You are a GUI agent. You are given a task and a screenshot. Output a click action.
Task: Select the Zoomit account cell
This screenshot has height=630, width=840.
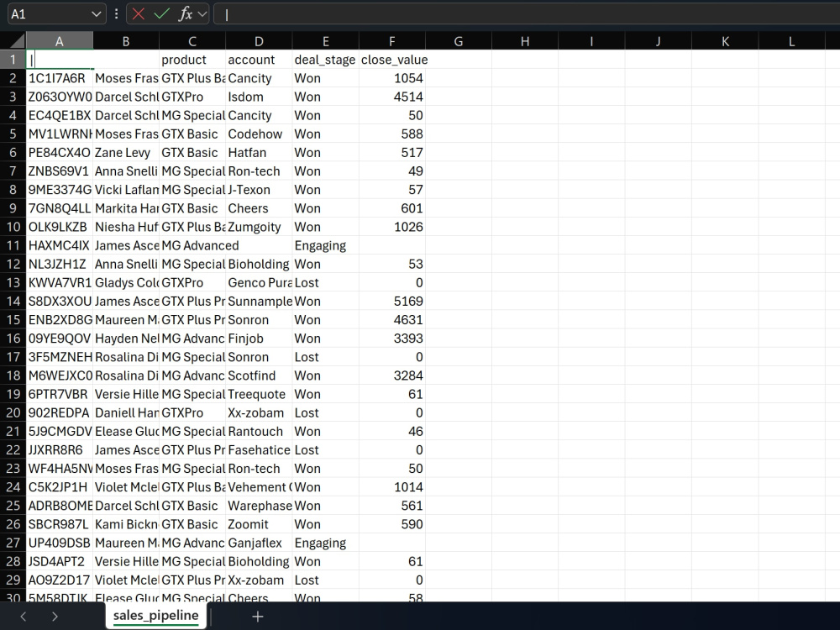pyautogui.click(x=259, y=524)
